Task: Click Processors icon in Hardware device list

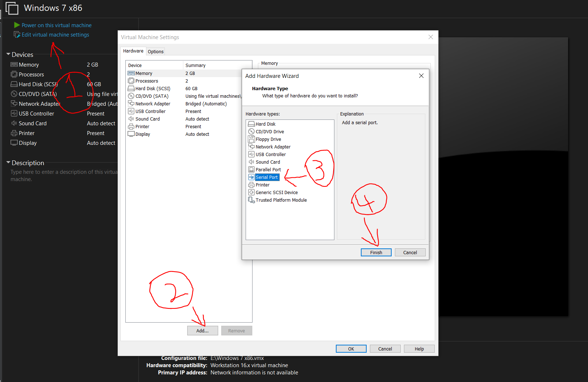Action: (x=131, y=81)
